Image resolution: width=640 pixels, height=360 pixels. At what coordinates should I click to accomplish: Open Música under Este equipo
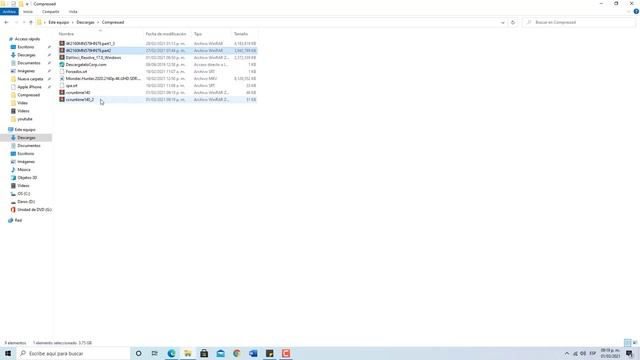tap(24, 170)
